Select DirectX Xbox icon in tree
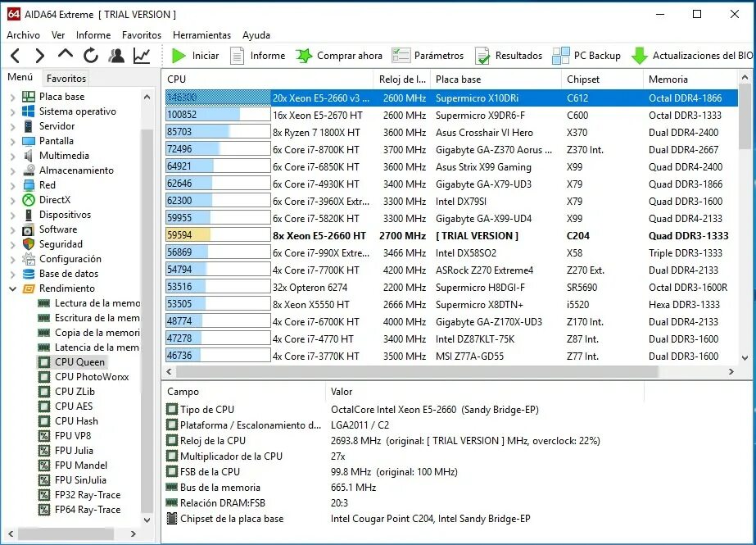 29,200
